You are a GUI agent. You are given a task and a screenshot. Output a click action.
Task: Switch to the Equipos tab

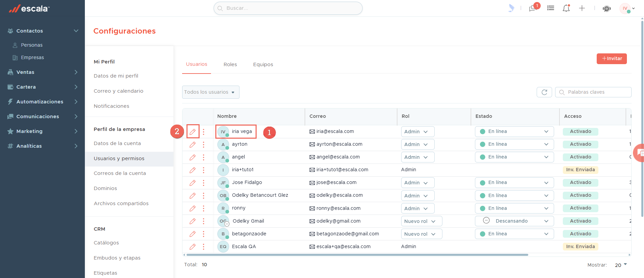coord(263,64)
